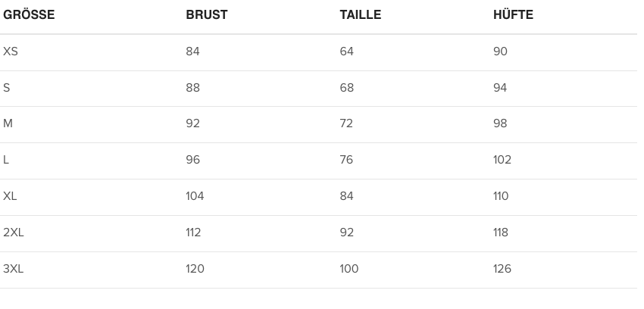Select the S size row label
Viewport: 644px width, 309px height.
(7, 88)
